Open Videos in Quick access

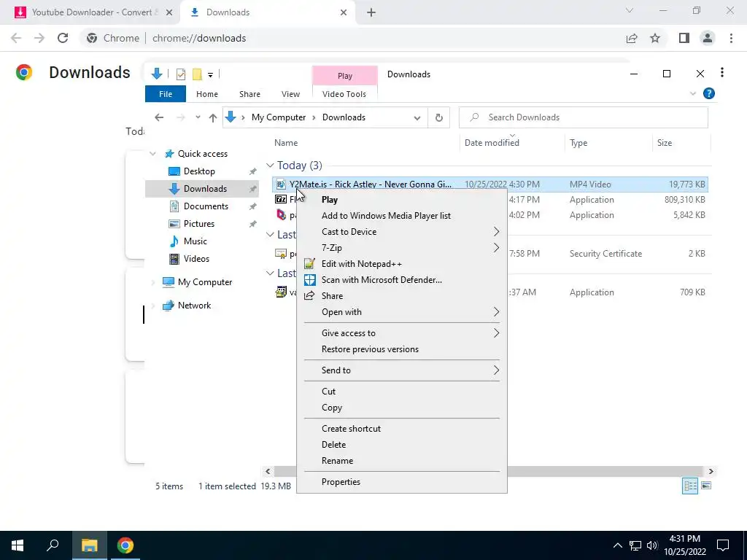(x=196, y=259)
